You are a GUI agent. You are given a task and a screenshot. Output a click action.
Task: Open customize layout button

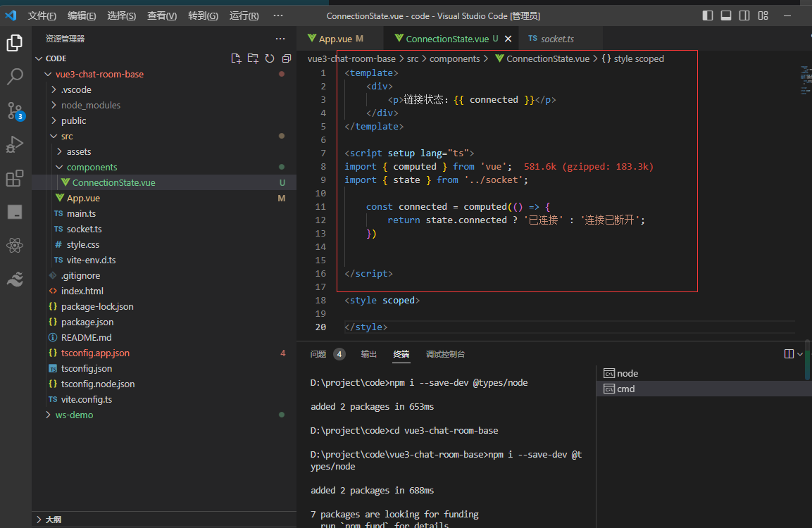pyautogui.click(x=763, y=15)
